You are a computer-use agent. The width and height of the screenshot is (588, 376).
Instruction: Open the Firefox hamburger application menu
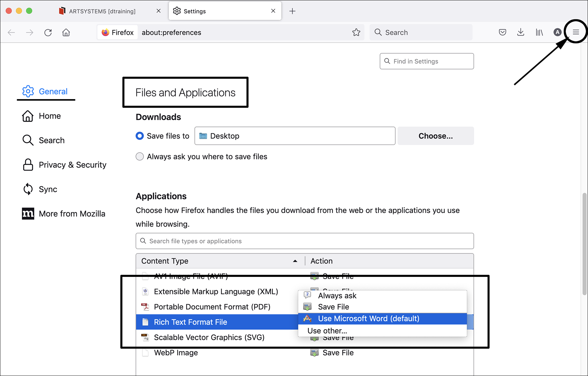tap(576, 32)
